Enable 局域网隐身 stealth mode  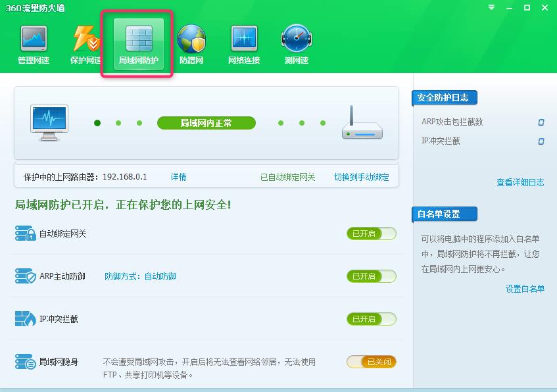point(371,361)
